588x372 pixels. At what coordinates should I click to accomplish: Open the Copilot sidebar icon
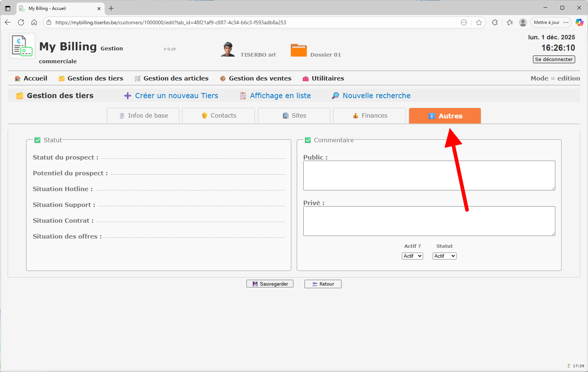[579, 22]
